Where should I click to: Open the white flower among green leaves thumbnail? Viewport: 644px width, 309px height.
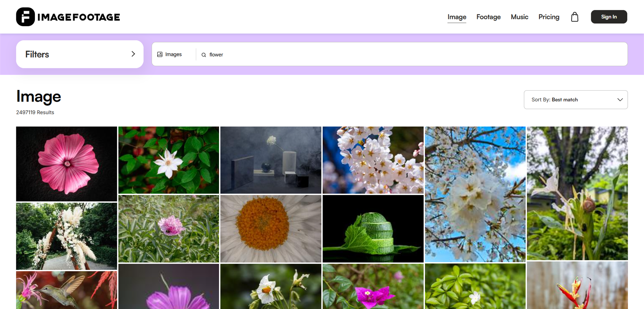tap(168, 160)
